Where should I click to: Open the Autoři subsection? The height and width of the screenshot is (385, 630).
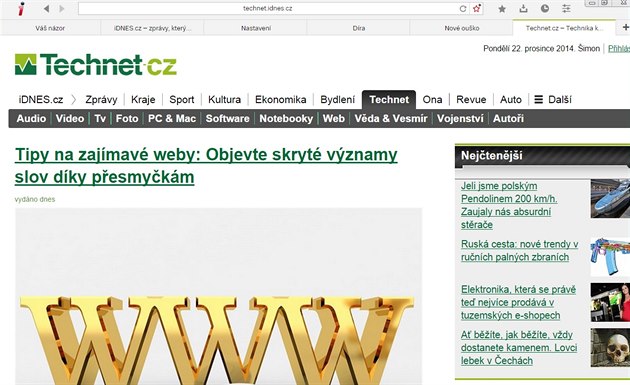pyautogui.click(x=508, y=119)
